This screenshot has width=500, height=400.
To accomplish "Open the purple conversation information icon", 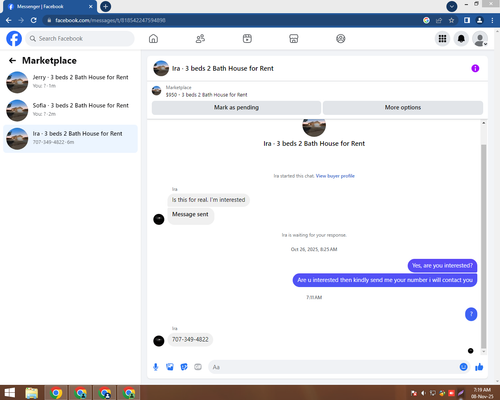I will pyautogui.click(x=475, y=68).
